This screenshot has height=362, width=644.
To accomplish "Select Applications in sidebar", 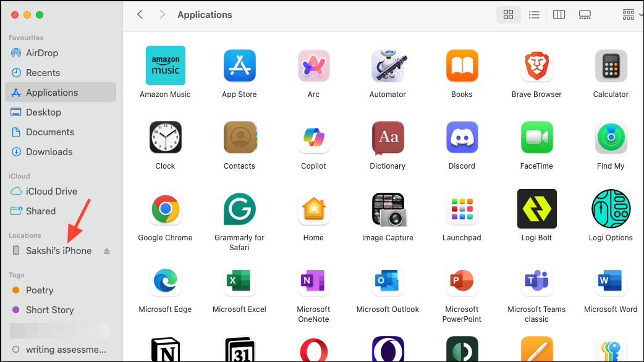I will click(61, 92).
